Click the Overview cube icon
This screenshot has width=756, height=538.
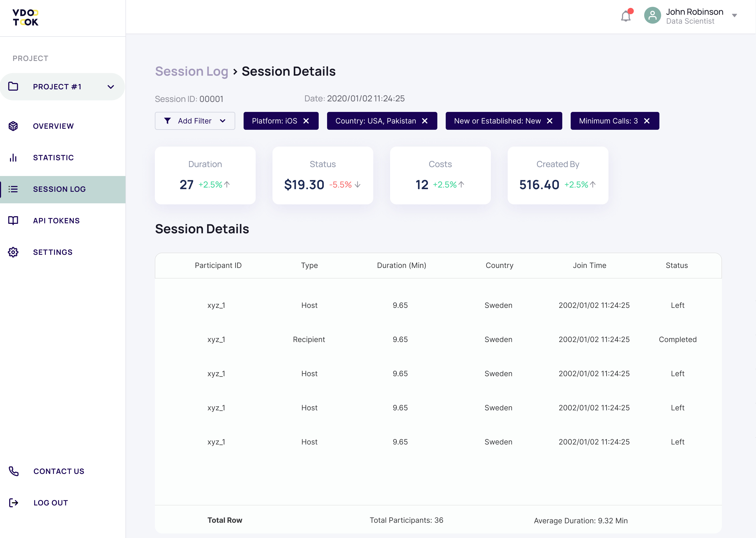click(x=13, y=126)
